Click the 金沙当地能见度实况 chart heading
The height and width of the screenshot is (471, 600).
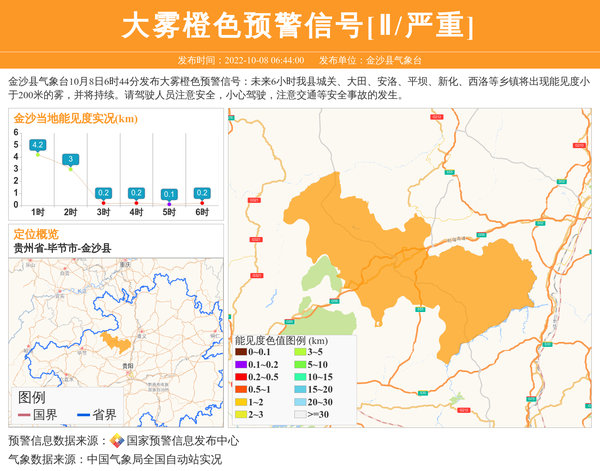click(x=75, y=119)
